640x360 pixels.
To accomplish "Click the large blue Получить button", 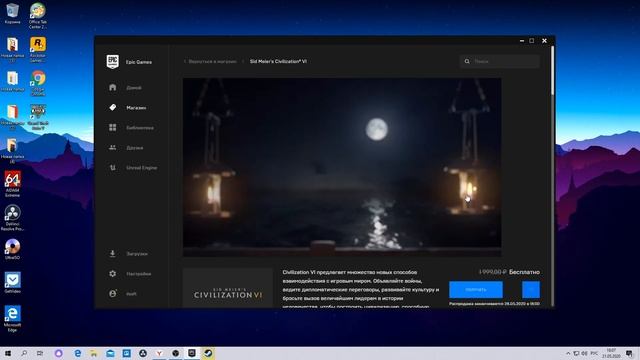I will 476,290.
